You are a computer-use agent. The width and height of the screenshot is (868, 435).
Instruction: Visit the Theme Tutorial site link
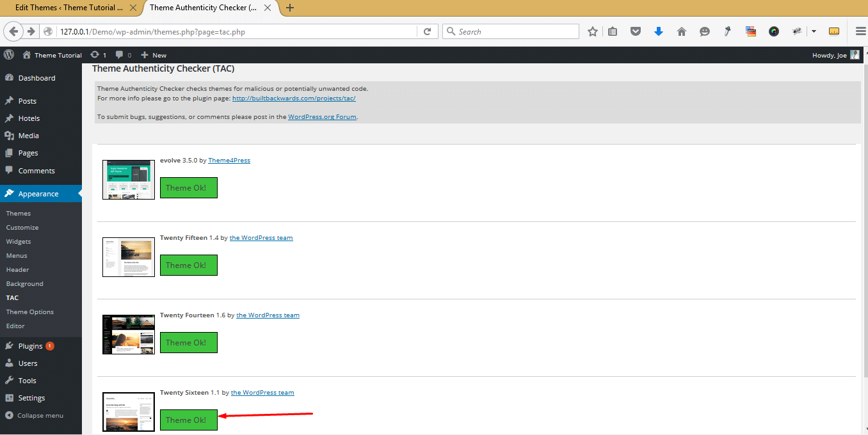tap(52, 55)
